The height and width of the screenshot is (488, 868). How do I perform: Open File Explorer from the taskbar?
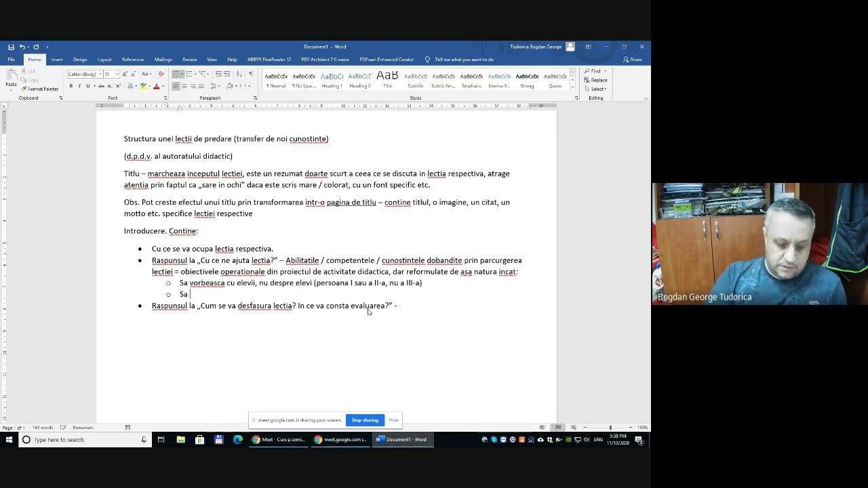coord(180,440)
